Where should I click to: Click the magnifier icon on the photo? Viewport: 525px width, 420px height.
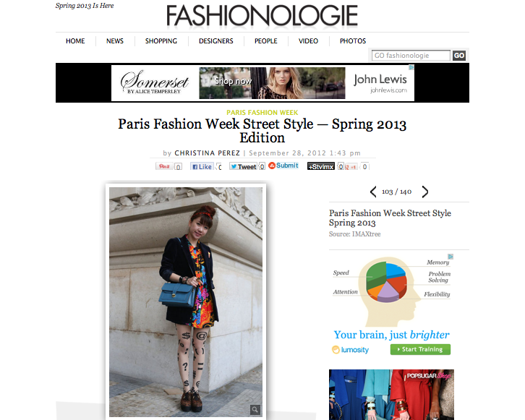(255, 409)
